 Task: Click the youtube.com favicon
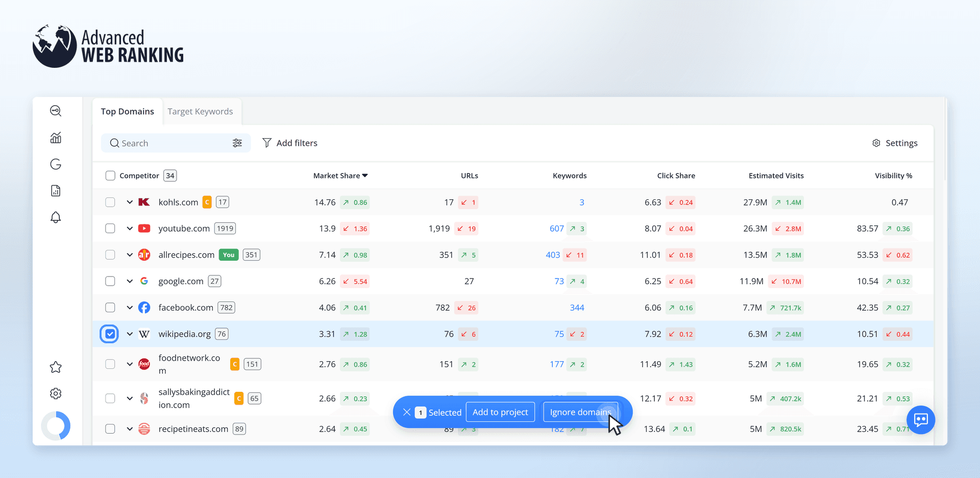tap(144, 229)
